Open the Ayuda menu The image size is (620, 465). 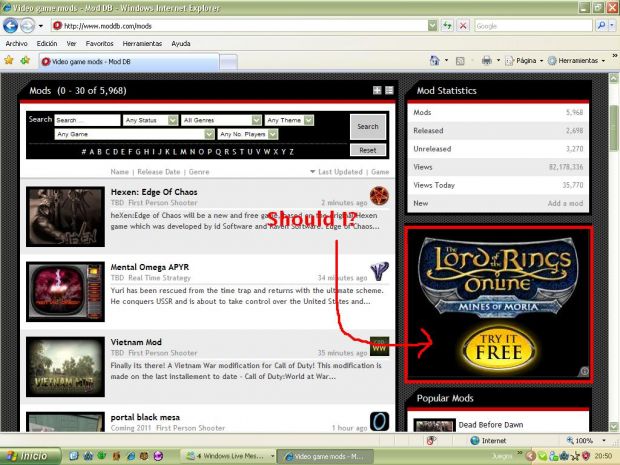point(181,43)
